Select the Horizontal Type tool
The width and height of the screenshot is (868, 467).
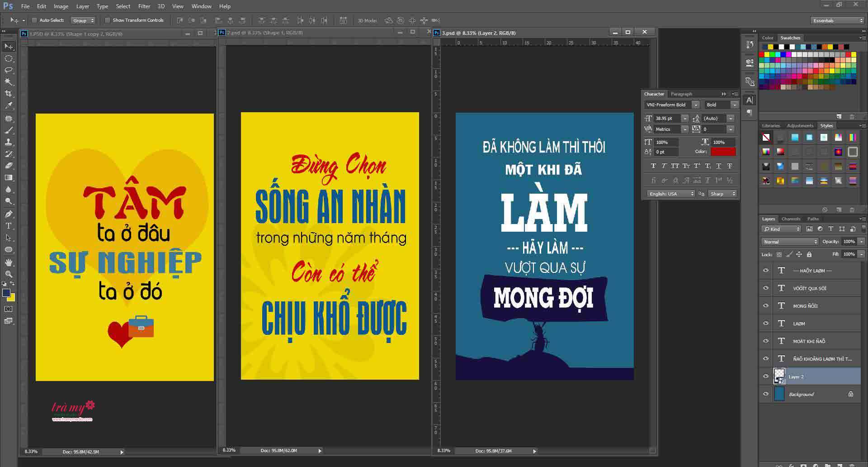[x=9, y=226]
